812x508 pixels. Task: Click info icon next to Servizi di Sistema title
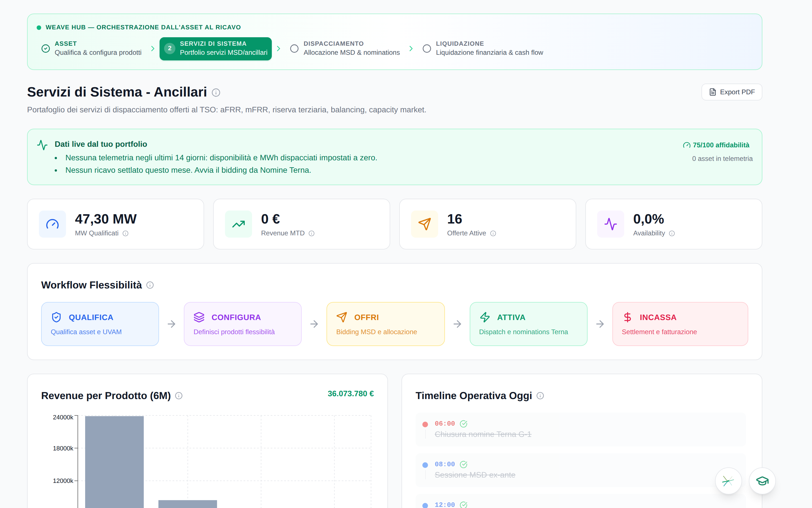pos(216,93)
